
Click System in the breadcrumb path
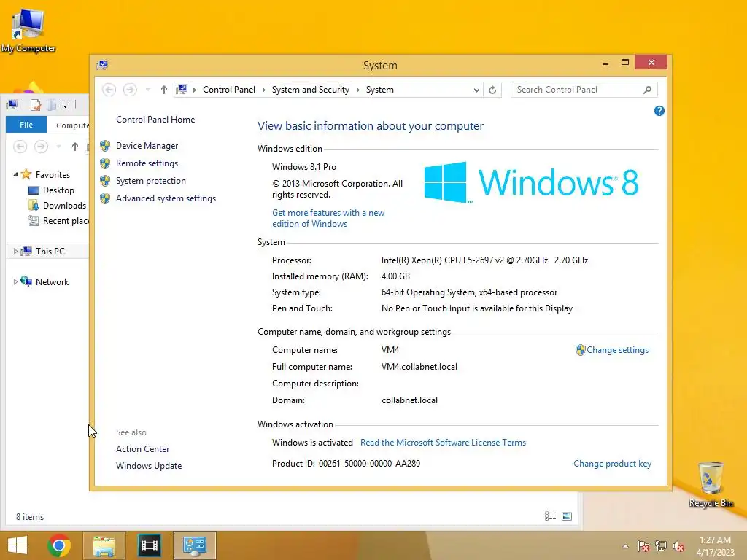379,90
